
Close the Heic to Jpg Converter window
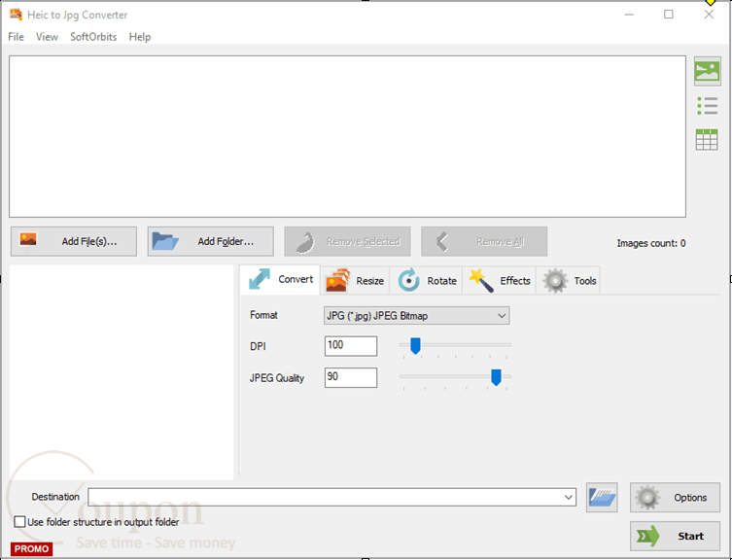tap(709, 15)
